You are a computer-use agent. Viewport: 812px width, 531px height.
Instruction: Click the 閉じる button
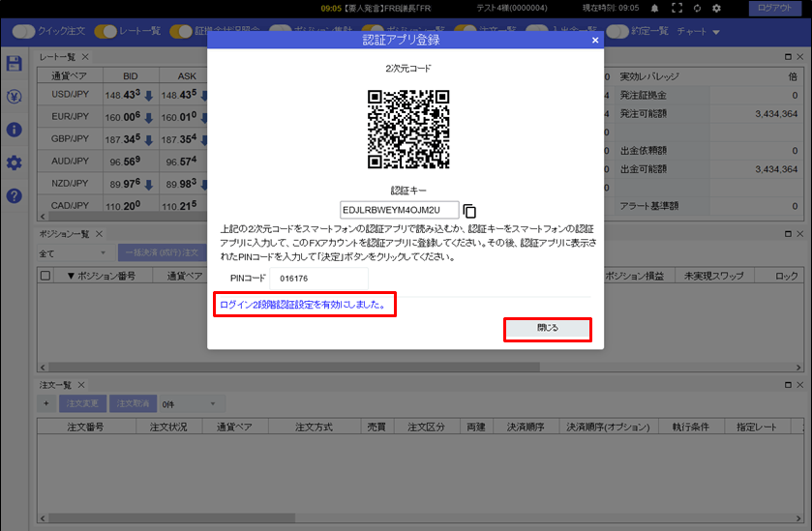click(x=548, y=328)
